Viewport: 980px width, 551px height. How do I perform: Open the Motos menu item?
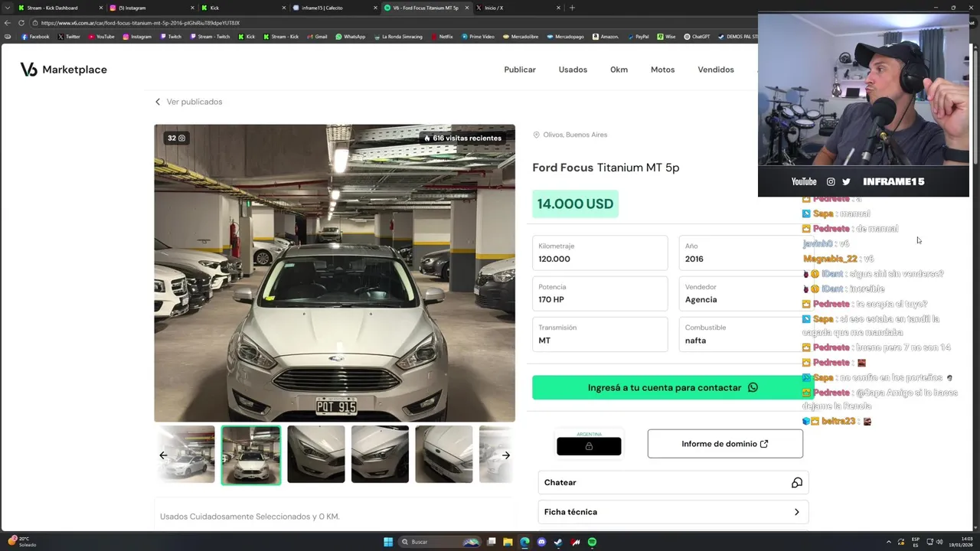tap(663, 70)
